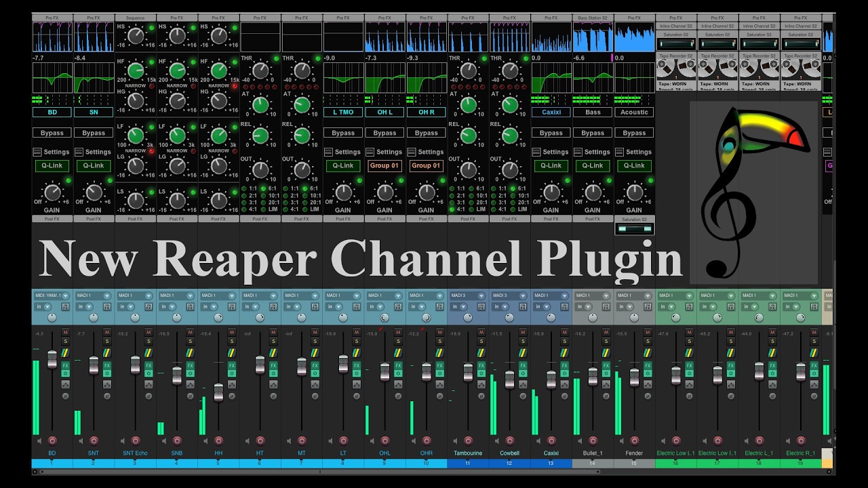868x488 pixels.
Task: Open routing icon on OHL track
Action: click(398, 352)
